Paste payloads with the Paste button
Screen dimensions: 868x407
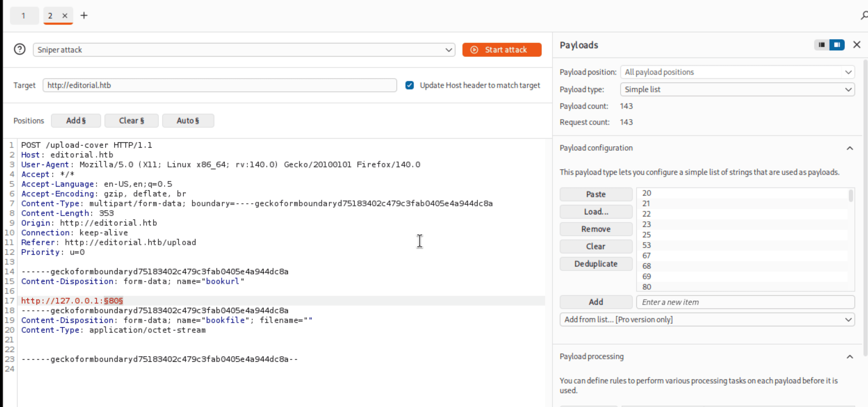(596, 194)
